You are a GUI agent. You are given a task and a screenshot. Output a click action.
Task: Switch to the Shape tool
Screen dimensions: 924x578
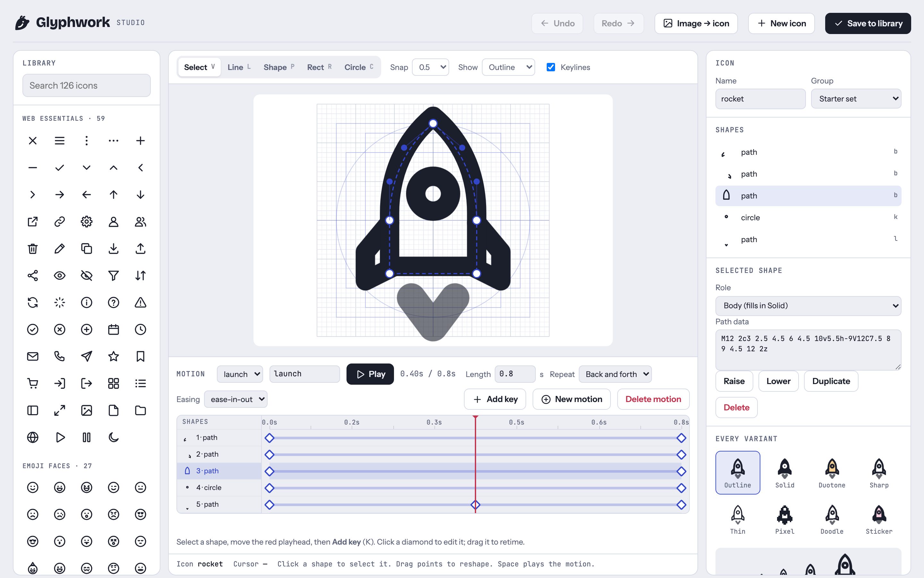pyautogui.click(x=279, y=67)
